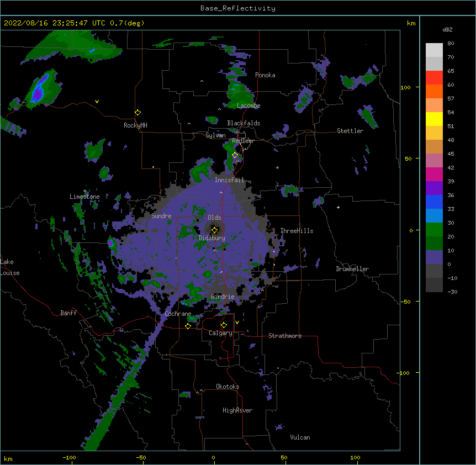This screenshot has width=476, height=465.
Task: Click the RockyMH label
Action: coord(135,125)
